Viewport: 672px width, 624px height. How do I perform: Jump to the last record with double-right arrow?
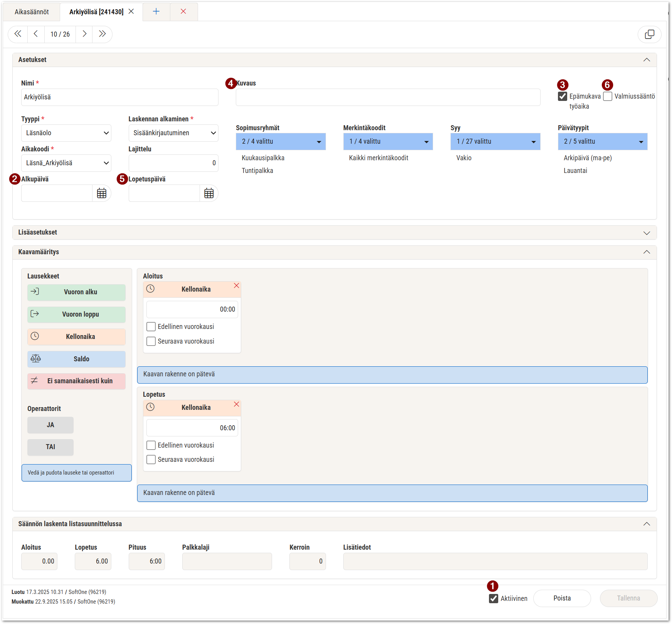pyautogui.click(x=102, y=34)
